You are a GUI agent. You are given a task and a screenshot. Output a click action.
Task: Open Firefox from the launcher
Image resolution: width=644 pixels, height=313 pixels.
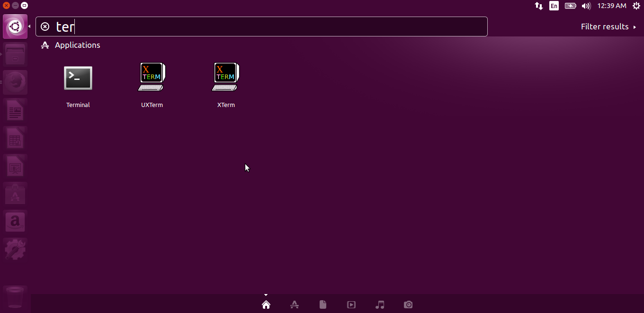pos(15,82)
